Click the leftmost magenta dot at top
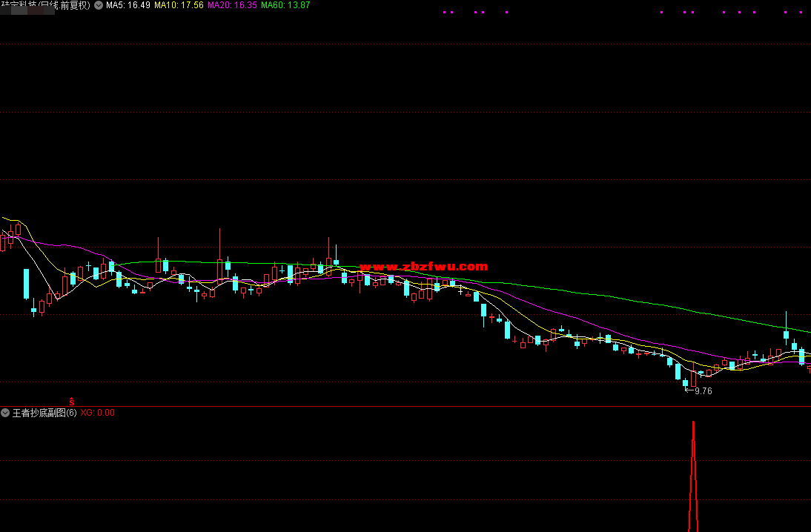This screenshot has height=532, width=811. [x=443, y=12]
